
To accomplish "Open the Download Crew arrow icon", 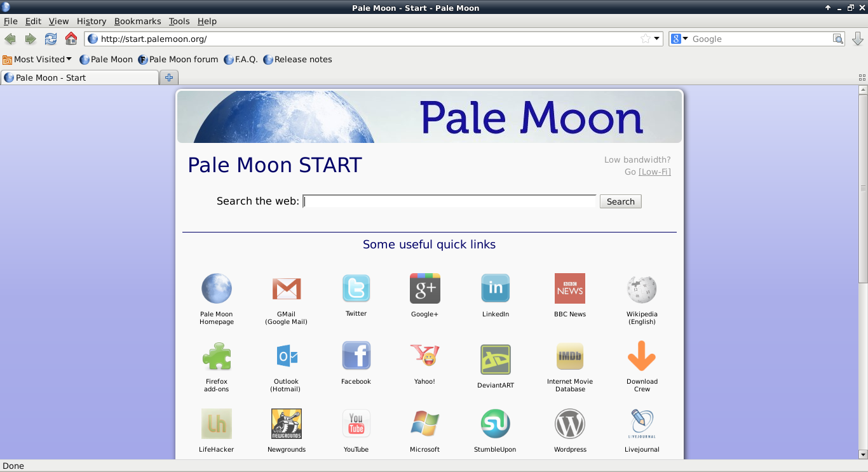I will pyautogui.click(x=642, y=356).
